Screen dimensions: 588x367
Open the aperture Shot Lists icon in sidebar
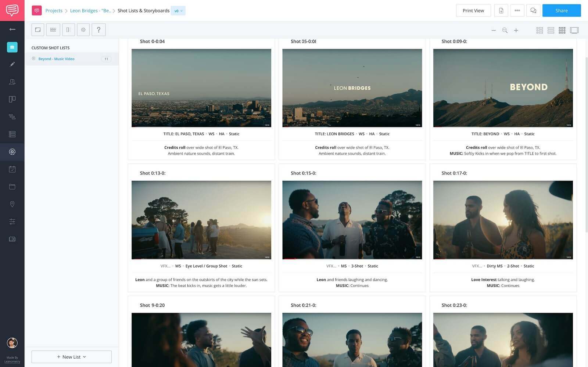point(12,152)
